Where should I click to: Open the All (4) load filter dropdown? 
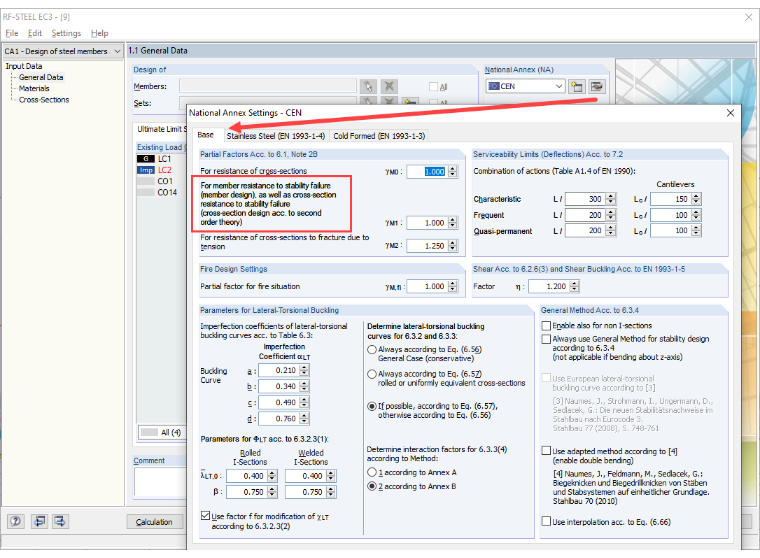[162, 432]
